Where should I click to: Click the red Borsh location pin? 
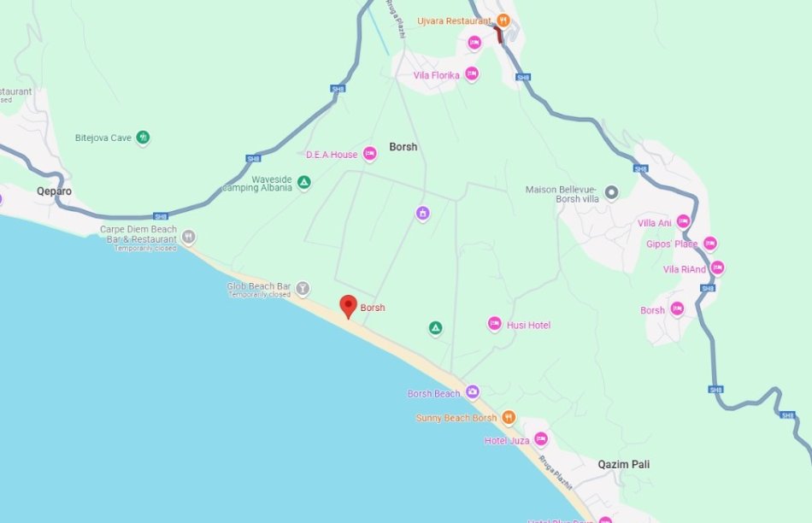(348, 307)
